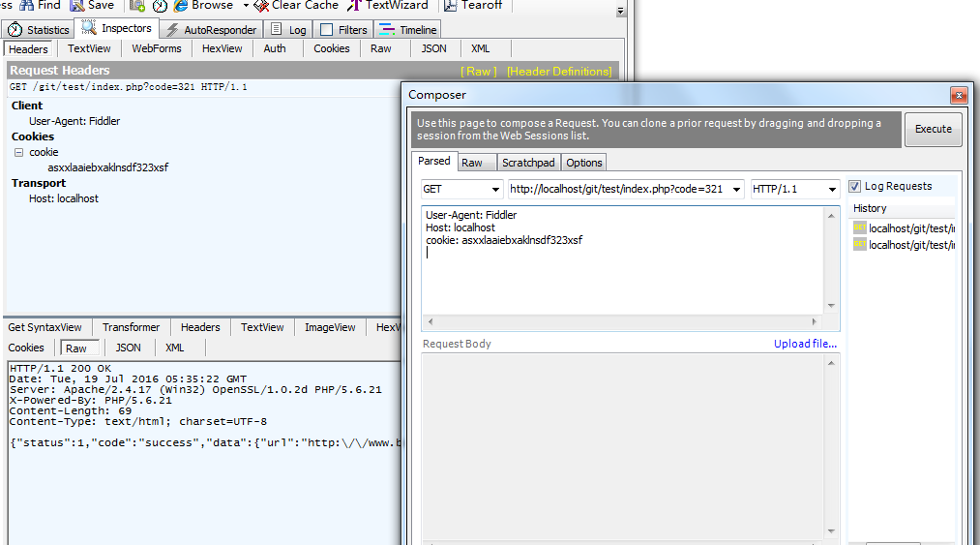Open the response Cookies tab

pyautogui.click(x=25, y=348)
